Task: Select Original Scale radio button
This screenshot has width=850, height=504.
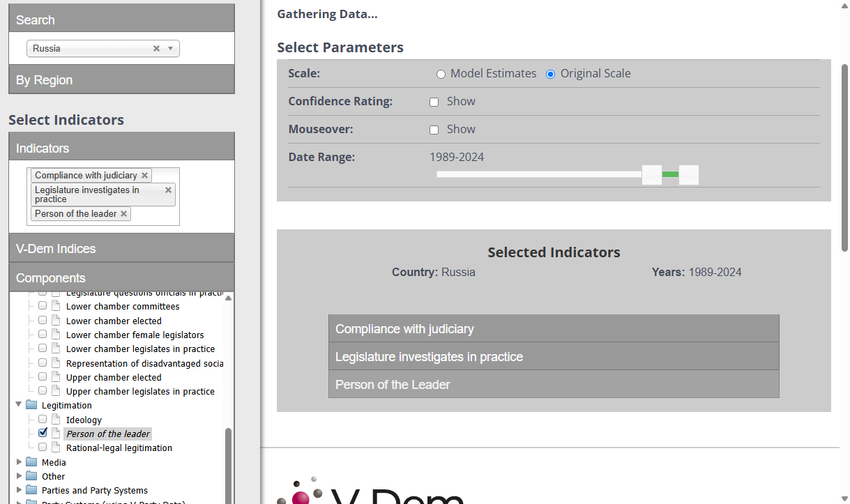Action: click(x=550, y=74)
